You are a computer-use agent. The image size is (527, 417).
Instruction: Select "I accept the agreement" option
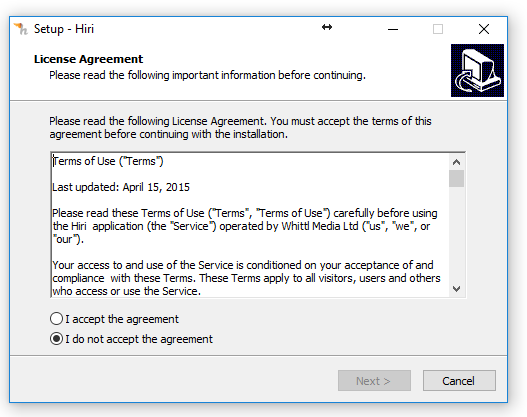point(114,319)
